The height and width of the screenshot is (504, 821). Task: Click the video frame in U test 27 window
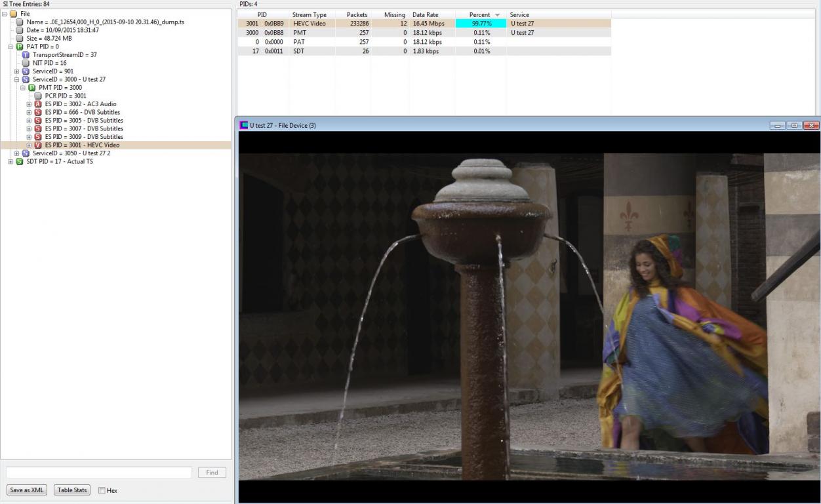[529, 317]
